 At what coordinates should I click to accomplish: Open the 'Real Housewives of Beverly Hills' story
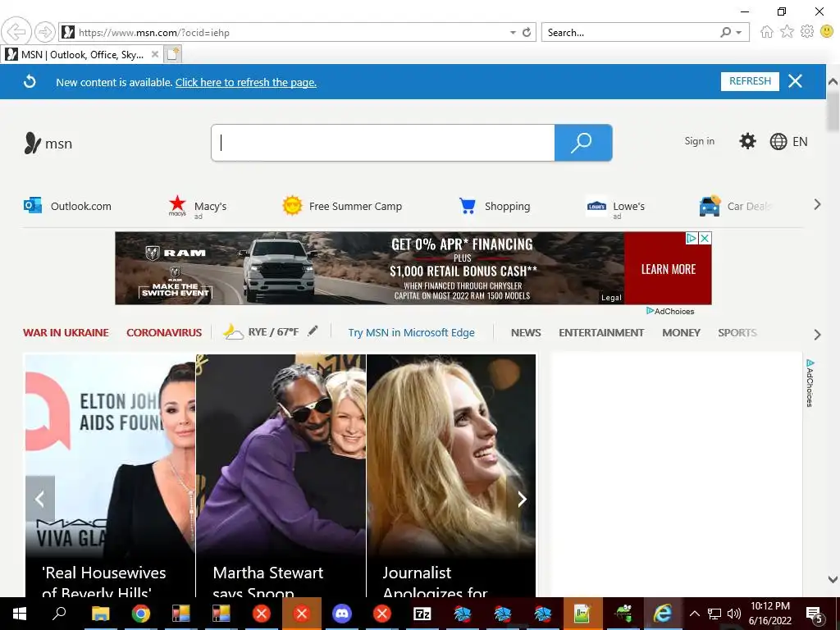coord(111,476)
